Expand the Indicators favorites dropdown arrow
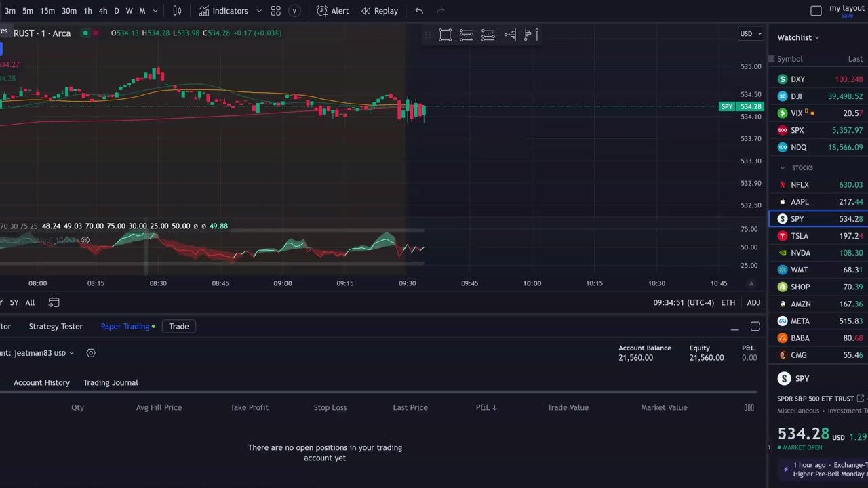This screenshot has width=868, height=488. pyautogui.click(x=259, y=11)
